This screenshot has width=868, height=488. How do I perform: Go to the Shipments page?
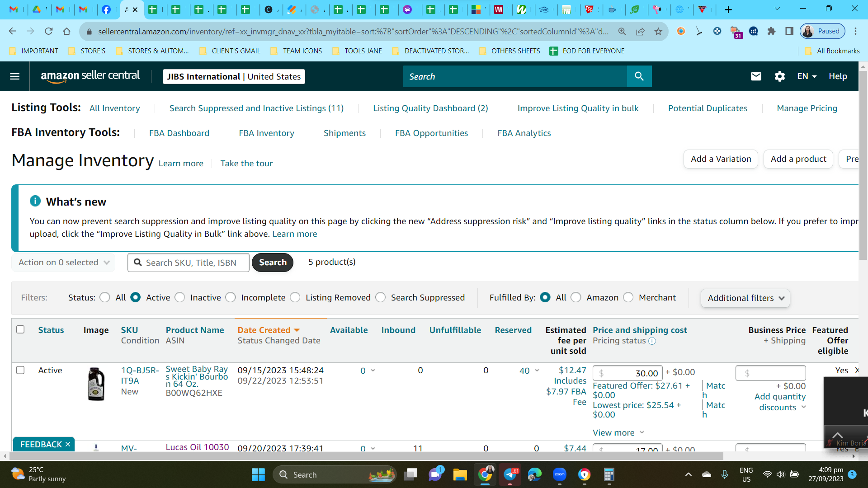pos(344,133)
